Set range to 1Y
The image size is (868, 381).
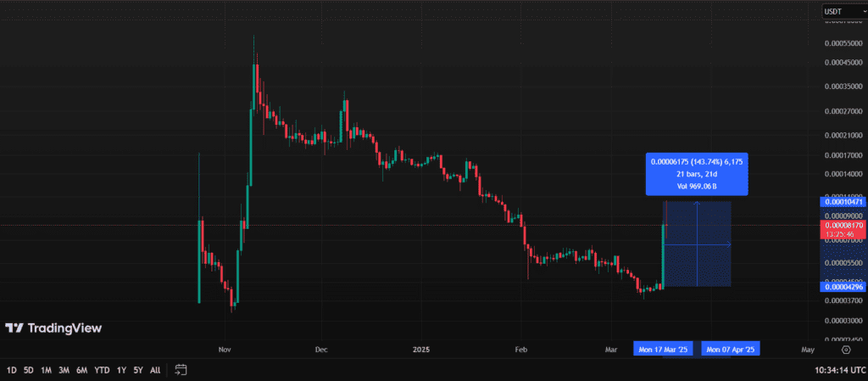(x=121, y=370)
